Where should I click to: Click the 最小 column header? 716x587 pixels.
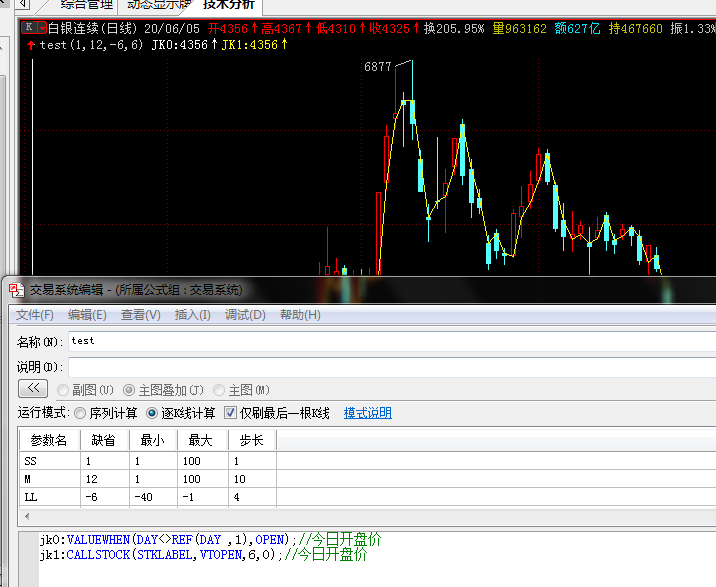pos(153,440)
